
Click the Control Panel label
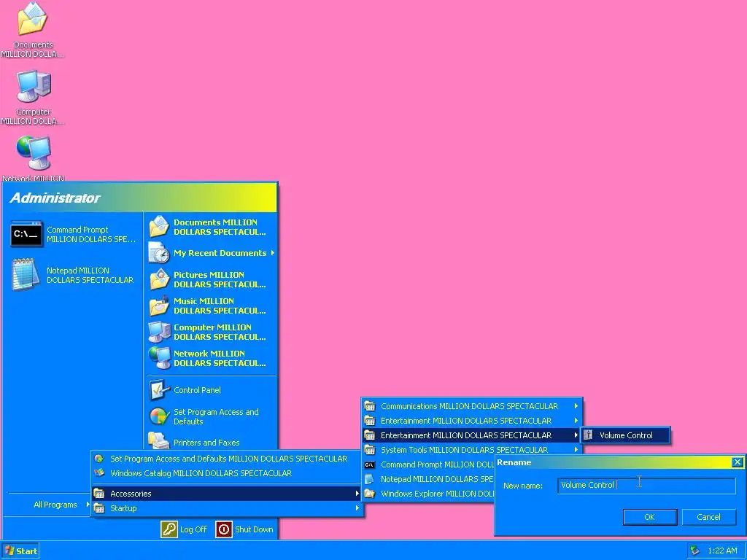pos(197,390)
